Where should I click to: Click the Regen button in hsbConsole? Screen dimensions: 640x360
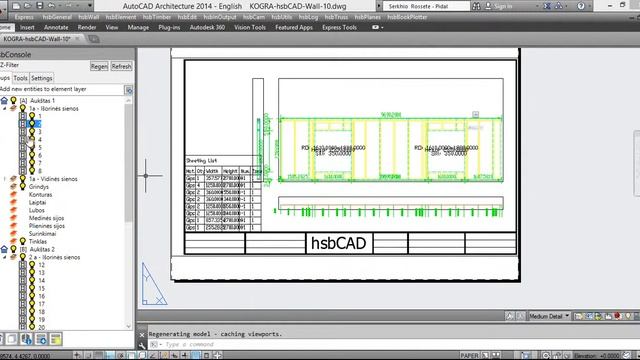point(99,66)
